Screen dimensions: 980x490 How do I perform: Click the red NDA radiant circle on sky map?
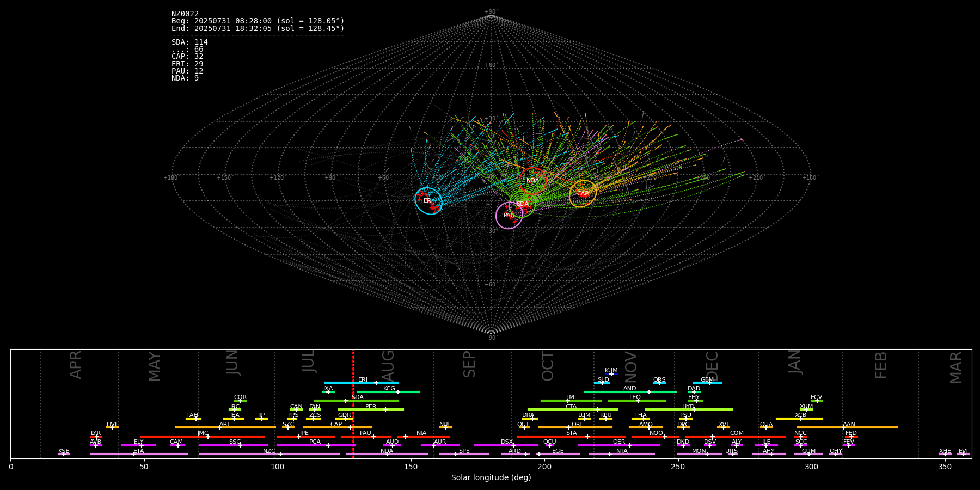click(x=533, y=181)
